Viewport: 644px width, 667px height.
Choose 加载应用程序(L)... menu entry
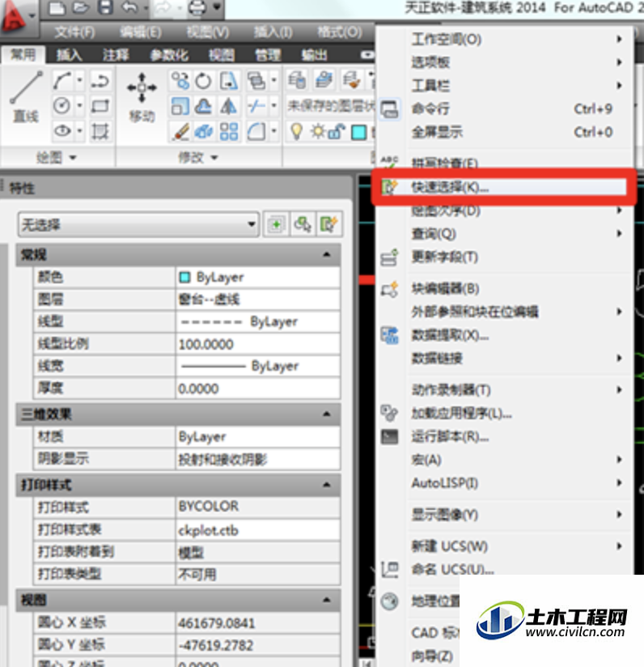pos(503,413)
